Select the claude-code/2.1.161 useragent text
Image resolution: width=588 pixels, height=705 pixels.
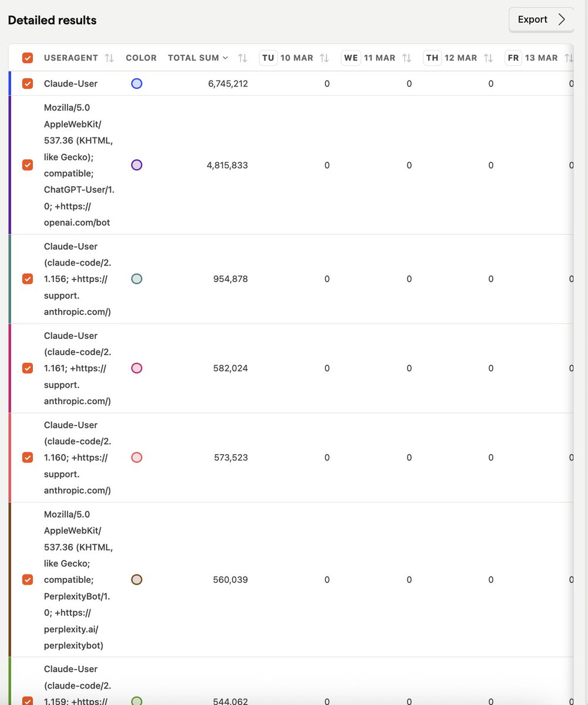[x=78, y=368]
